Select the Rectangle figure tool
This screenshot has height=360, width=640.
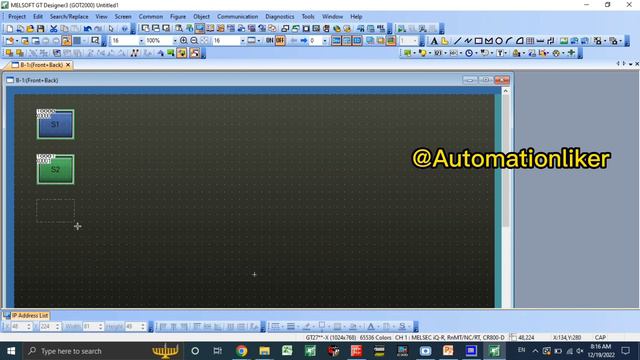pyautogui.click(x=478, y=41)
